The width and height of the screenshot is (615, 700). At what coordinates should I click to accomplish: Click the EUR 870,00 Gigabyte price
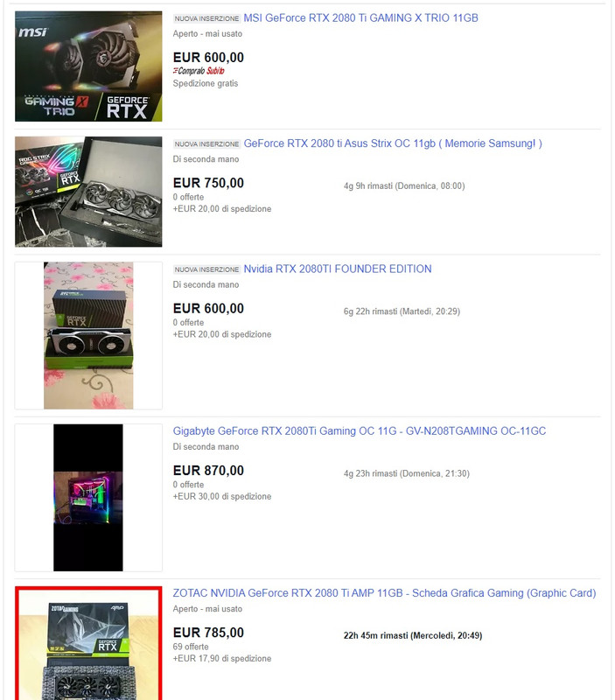[208, 470]
